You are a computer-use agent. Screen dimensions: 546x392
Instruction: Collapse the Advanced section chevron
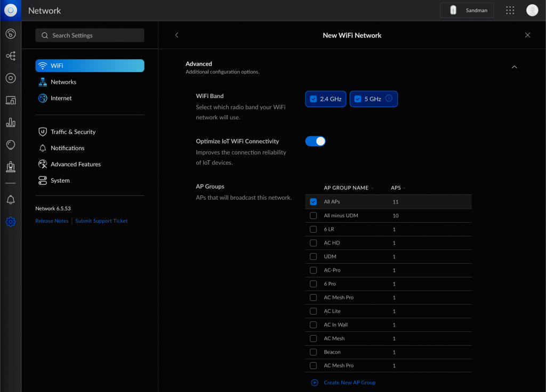click(x=514, y=67)
